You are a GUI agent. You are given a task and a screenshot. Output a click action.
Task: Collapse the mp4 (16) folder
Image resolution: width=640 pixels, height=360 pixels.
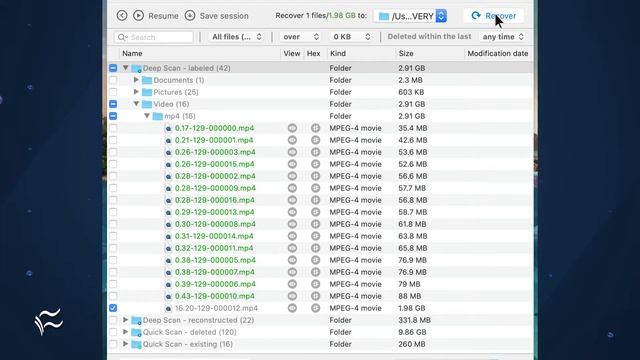(147, 116)
